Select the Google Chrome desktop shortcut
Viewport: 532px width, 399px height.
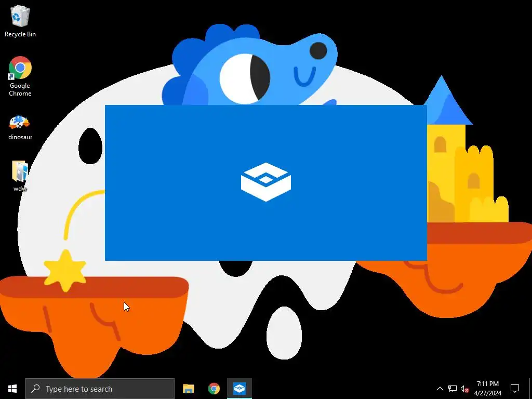20,76
